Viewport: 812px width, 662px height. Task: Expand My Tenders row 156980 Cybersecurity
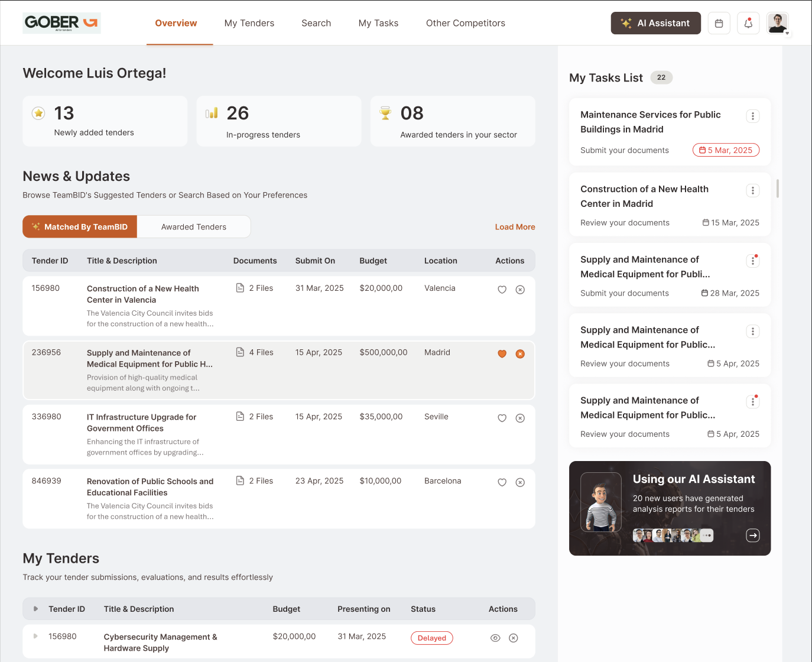coord(35,636)
